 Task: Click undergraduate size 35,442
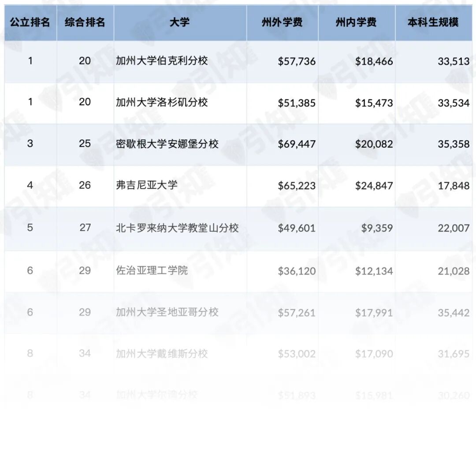pos(454,313)
